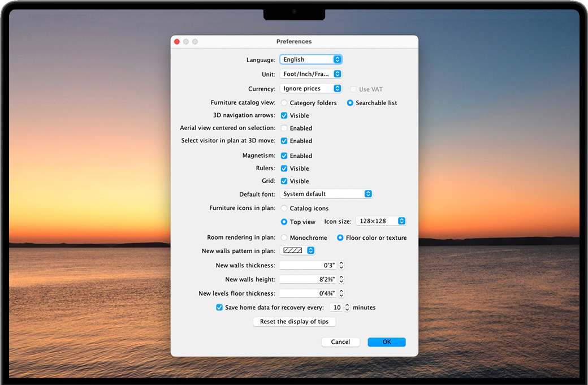Image resolution: width=588 pixels, height=385 pixels.
Task: Open the Default font dropdown
Action: click(x=326, y=194)
